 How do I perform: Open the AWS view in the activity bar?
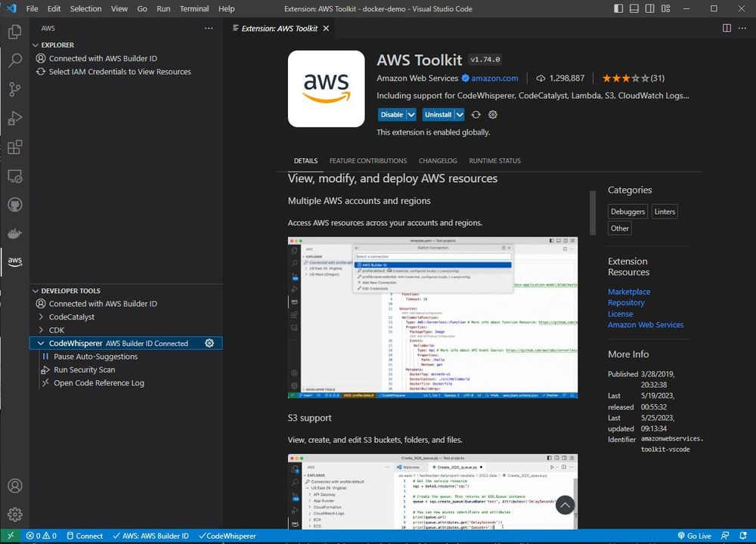pyautogui.click(x=14, y=261)
